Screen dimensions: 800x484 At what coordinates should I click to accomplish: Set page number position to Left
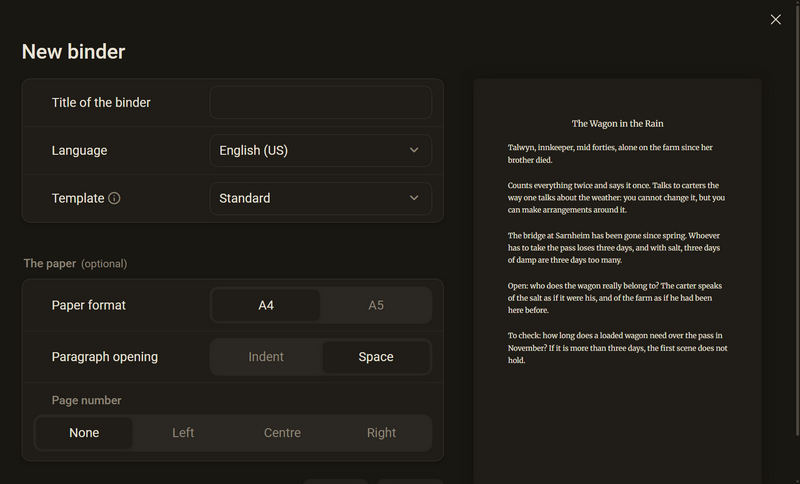[x=183, y=432]
